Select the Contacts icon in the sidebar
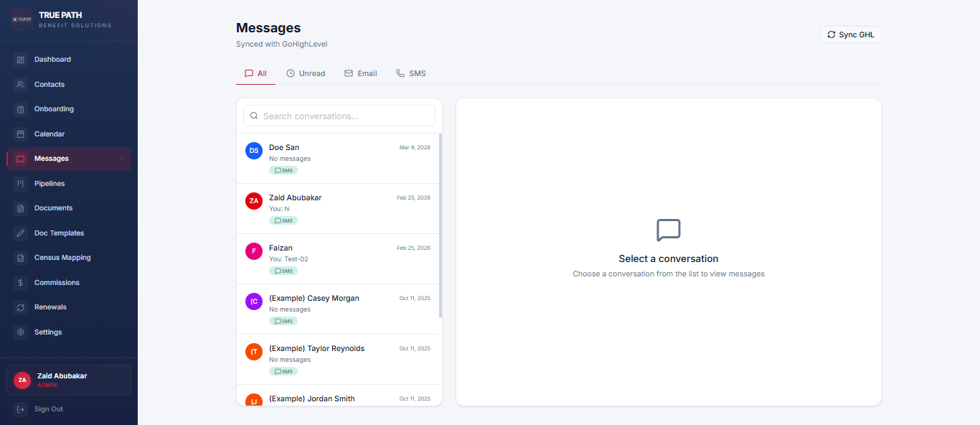The image size is (980, 425). pyautogui.click(x=21, y=84)
